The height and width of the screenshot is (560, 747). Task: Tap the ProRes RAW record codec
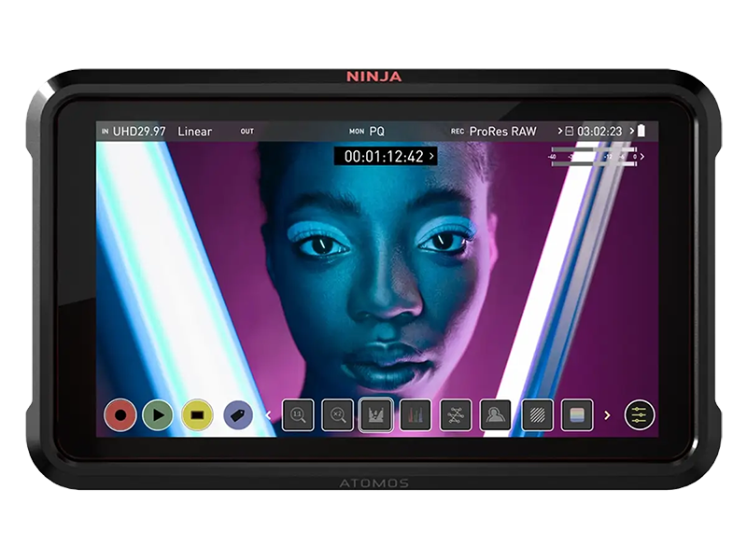501,132
